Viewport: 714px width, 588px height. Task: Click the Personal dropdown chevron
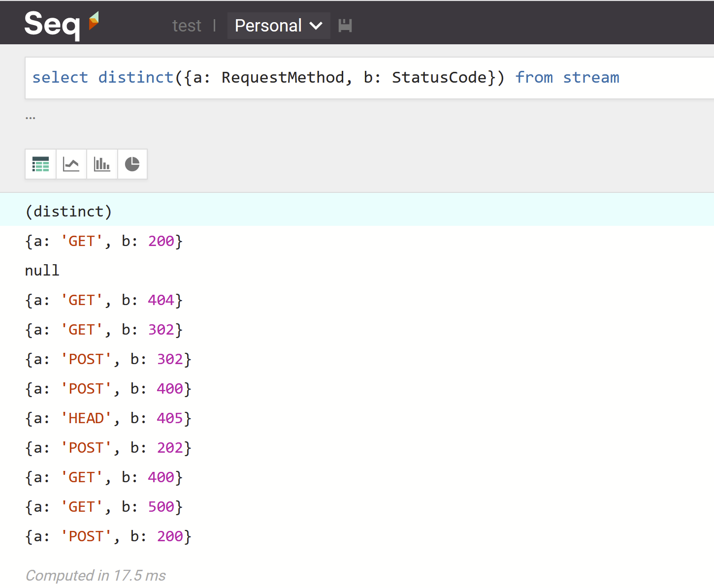point(316,26)
